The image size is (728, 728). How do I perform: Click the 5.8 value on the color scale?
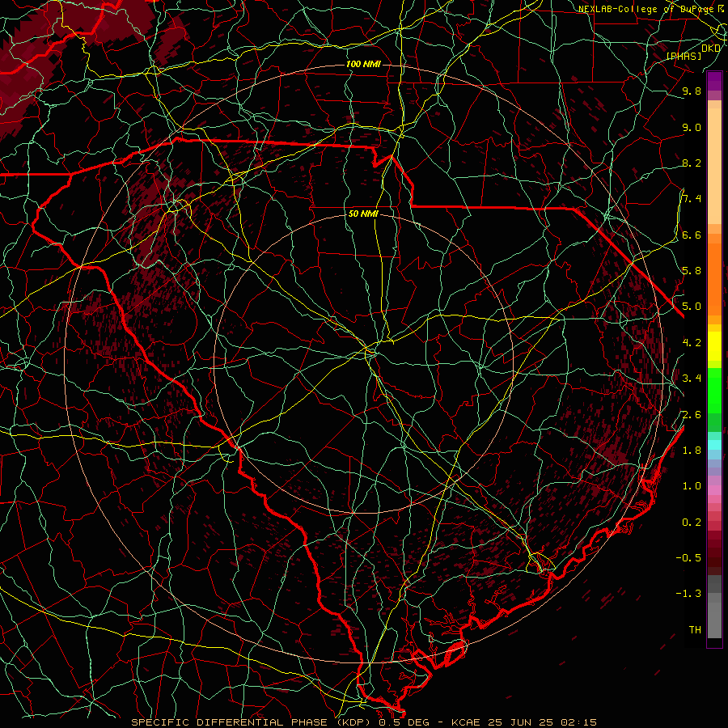692,271
